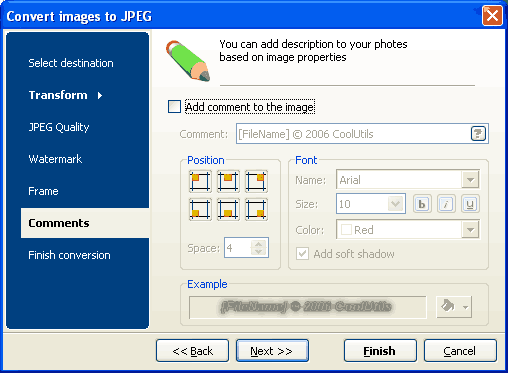Open the paint bucket dropdown arrow
Screen dimensions: 508x373
(466, 307)
